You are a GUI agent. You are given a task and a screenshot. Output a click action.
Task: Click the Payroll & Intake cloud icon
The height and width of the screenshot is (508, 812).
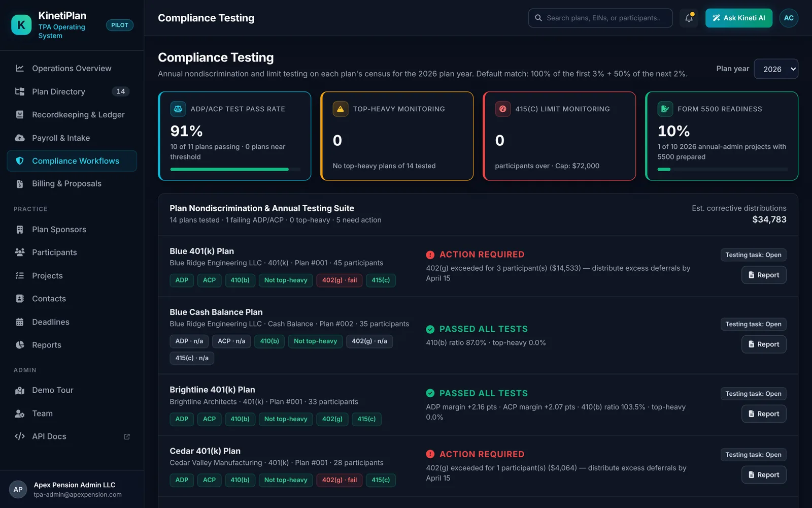[x=20, y=138]
